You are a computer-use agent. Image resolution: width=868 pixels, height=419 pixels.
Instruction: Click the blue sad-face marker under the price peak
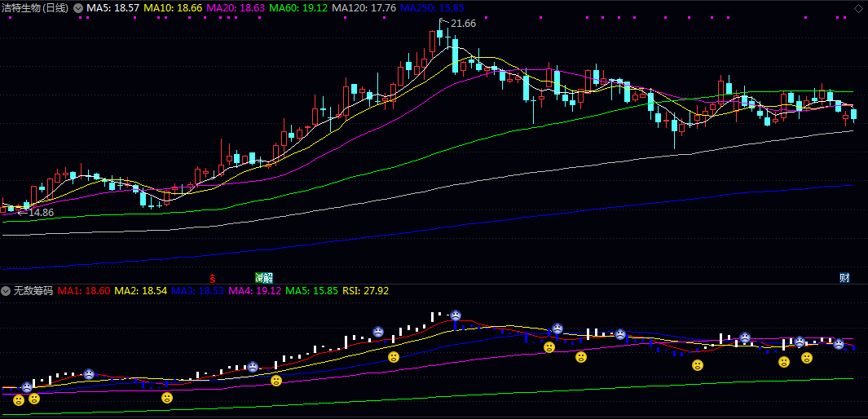click(x=455, y=315)
